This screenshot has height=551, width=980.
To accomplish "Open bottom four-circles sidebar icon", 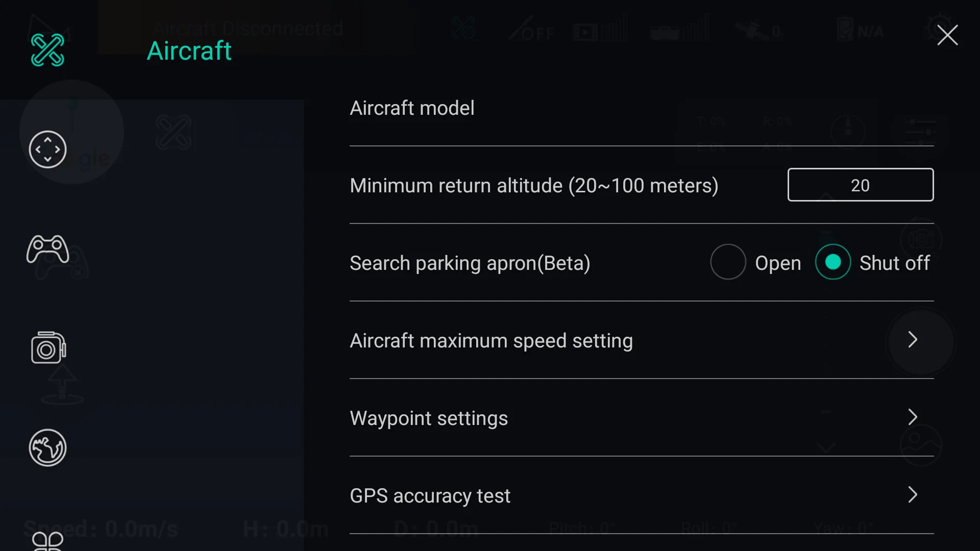I will (x=47, y=541).
